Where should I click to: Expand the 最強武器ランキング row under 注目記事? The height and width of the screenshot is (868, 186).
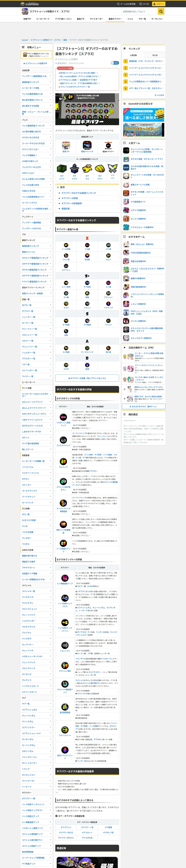tap(37, 82)
